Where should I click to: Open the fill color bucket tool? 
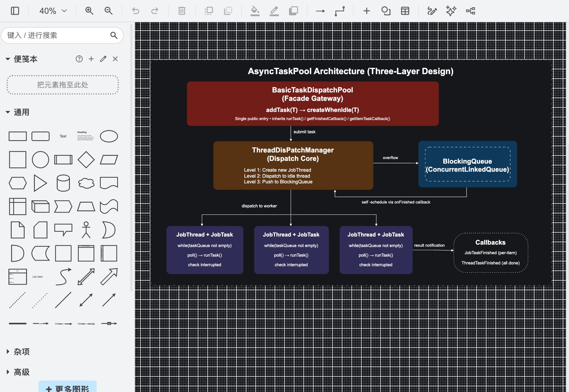[x=255, y=11]
